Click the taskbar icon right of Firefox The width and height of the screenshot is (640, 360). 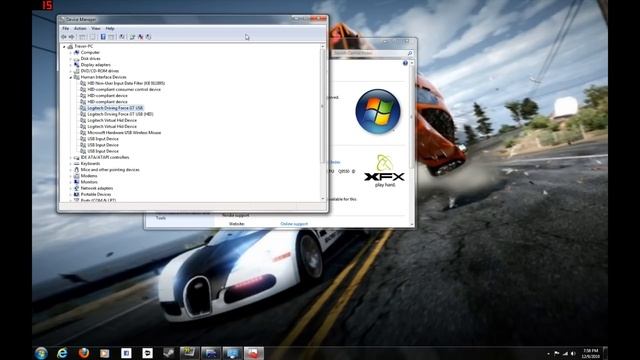click(x=104, y=353)
